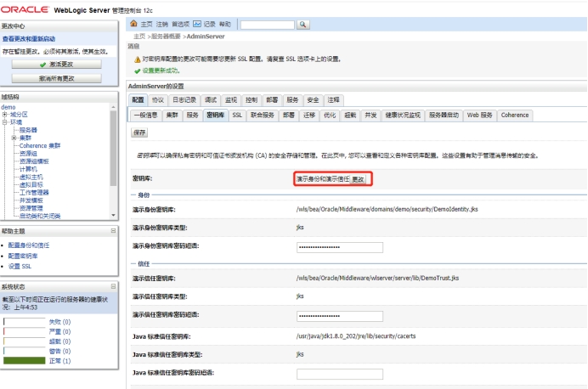588x389 pixels.
Task: Click 警告 (0) status link
Action: [60, 351]
